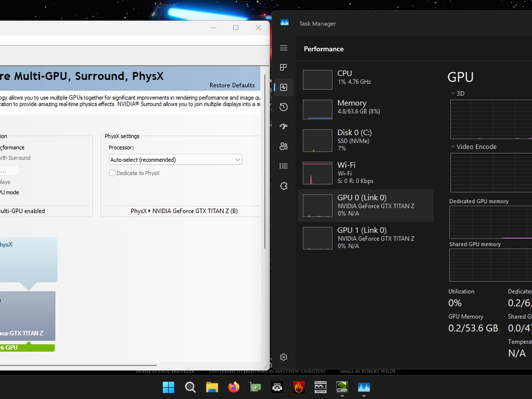Open the PhysX Processor dropdown
The image size is (532, 399).
coord(176,159)
